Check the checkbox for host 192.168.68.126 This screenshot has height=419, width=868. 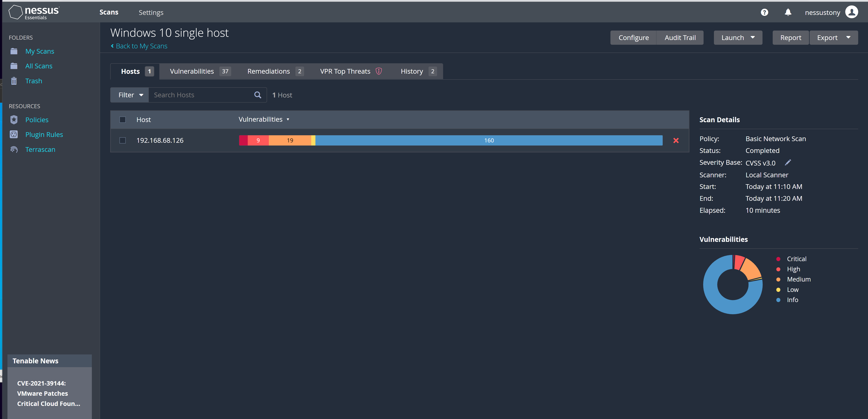(123, 140)
